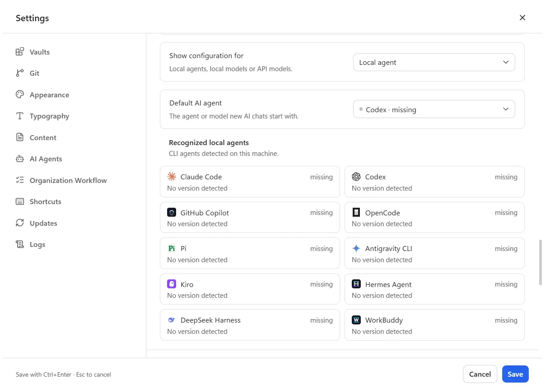Click the AI Agents robot icon
This screenshot has height=392, width=545.
pyautogui.click(x=20, y=159)
